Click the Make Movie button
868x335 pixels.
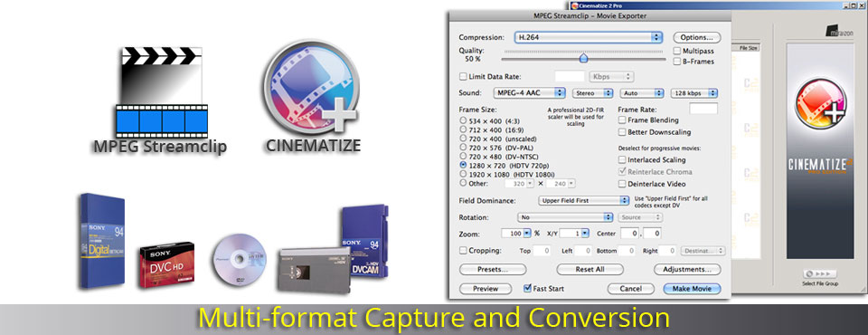coord(692,289)
